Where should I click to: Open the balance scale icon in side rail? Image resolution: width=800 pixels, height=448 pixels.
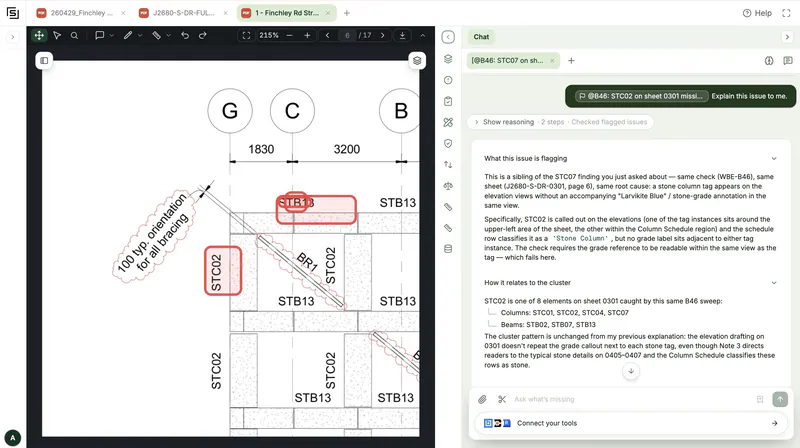tap(448, 186)
